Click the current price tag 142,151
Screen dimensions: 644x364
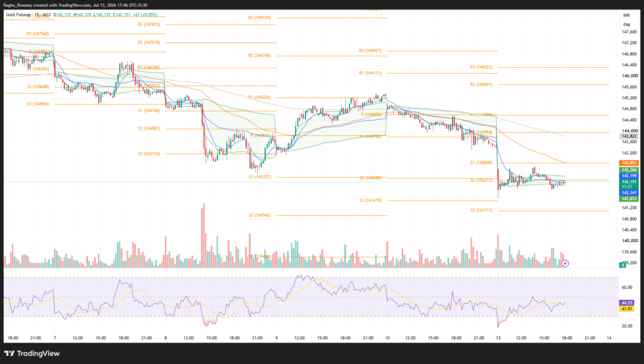click(x=629, y=182)
